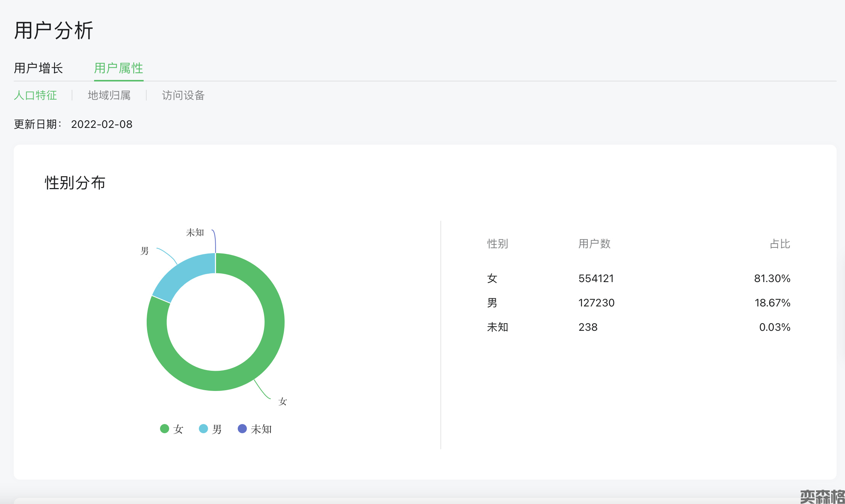Select the 未知 row showing 238
Image resolution: width=845 pixels, height=504 pixels.
point(588,327)
